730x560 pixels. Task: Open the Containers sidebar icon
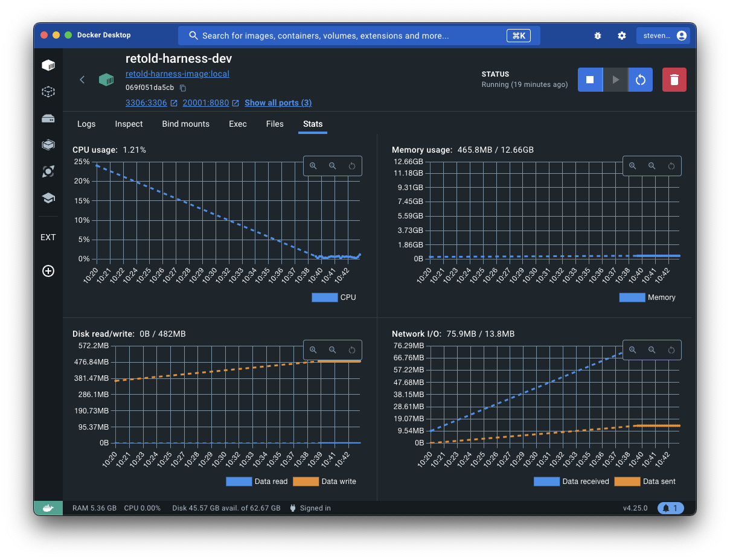click(48, 65)
